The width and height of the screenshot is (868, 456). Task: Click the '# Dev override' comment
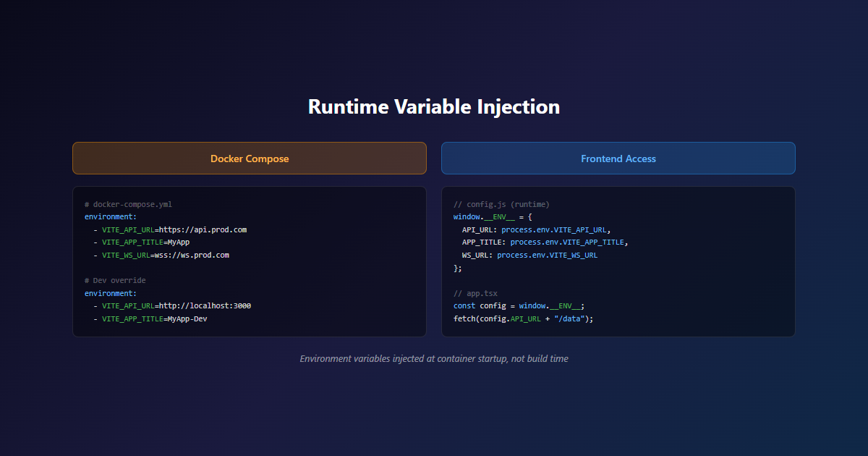coord(115,281)
